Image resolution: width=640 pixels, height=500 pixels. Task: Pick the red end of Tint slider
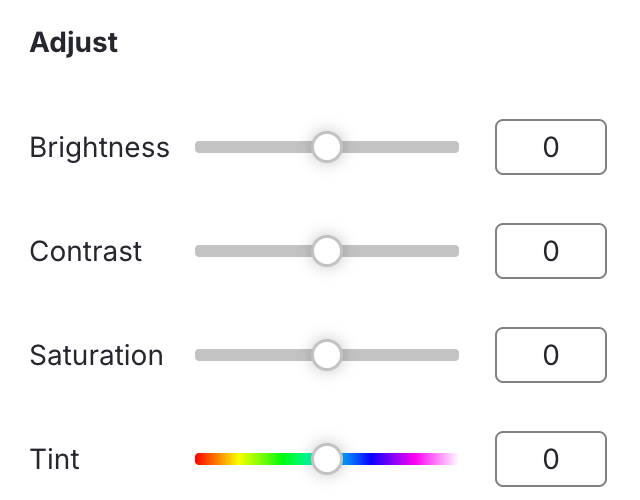tap(200, 459)
